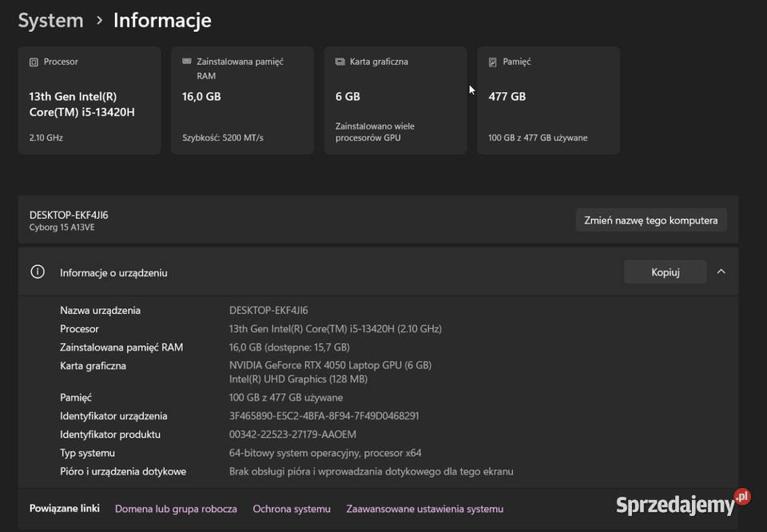
Task: Open Domena lub grupa robocza link
Action: click(x=176, y=509)
